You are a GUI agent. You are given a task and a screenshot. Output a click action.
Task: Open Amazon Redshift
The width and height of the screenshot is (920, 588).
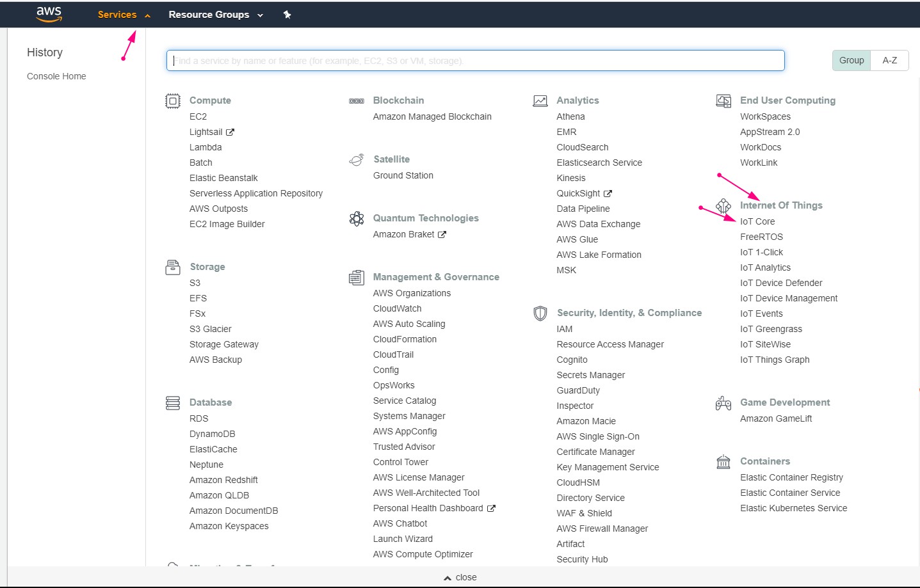pos(223,480)
